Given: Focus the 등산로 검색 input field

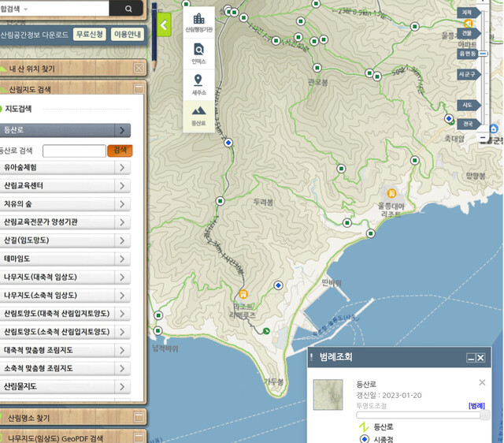Looking at the screenshot, I should tap(74, 151).
